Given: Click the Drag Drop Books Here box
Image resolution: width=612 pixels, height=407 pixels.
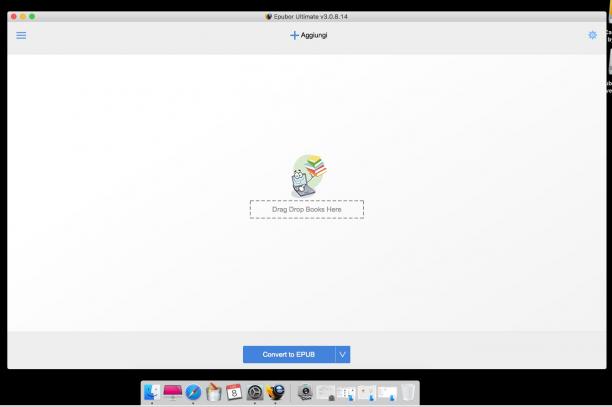Looking at the screenshot, I should pyautogui.click(x=307, y=210).
